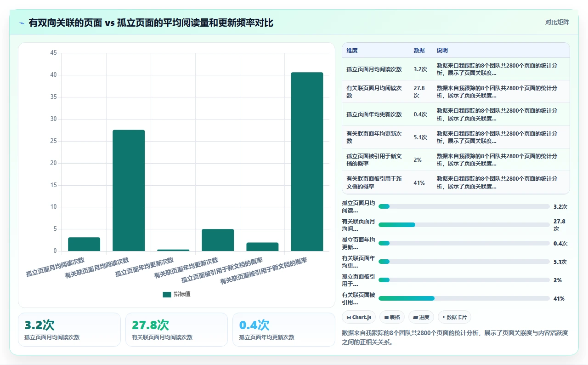The height and width of the screenshot is (365, 588).
Task: Click the bar for 孤立页面月均阅读次数
Action: (x=84, y=244)
